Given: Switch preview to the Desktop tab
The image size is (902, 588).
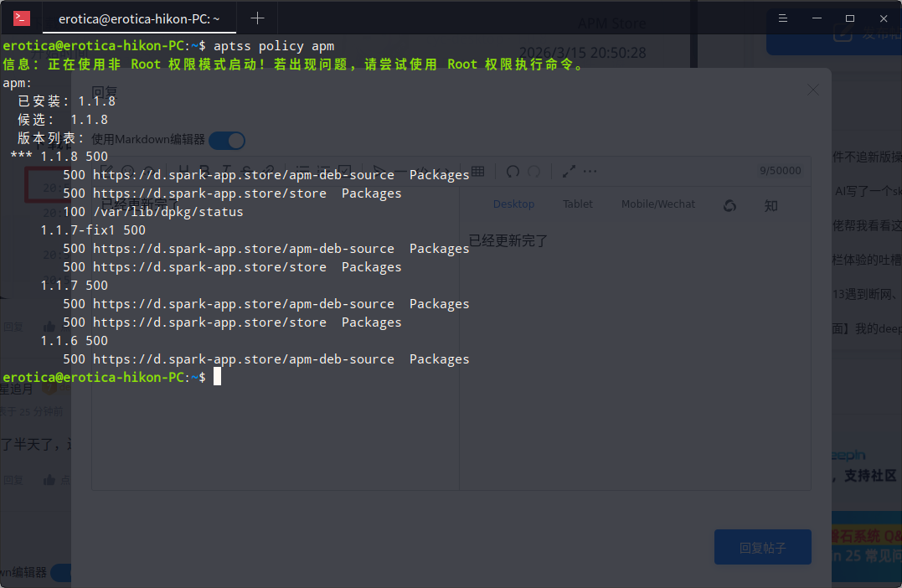Looking at the screenshot, I should [x=513, y=204].
